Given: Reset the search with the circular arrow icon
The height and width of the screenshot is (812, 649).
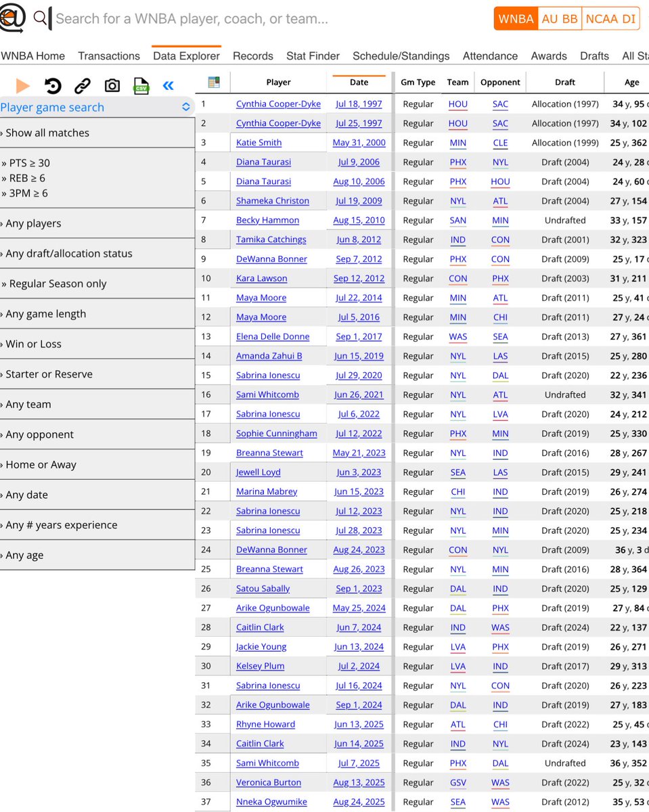Looking at the screenshot, I should pyautogui.click(x=53, y=85).
